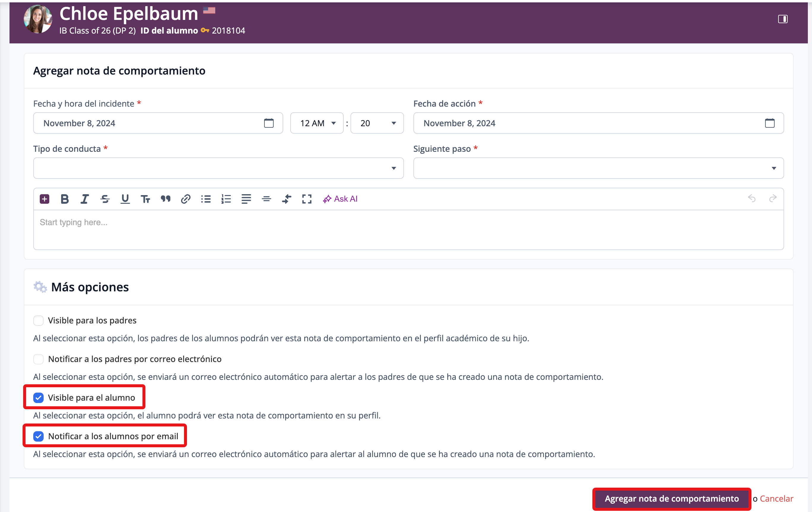The height and width of the screenshot is (512, 812).
Task: Expand the Siguiente paso dropdown
Action: 598,168
